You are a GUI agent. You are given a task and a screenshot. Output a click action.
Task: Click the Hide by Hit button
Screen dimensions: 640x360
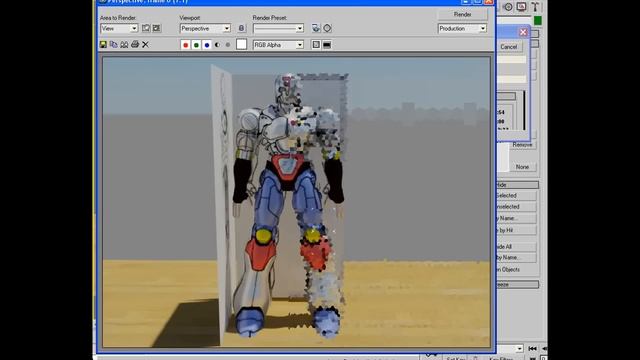(516, 230)
